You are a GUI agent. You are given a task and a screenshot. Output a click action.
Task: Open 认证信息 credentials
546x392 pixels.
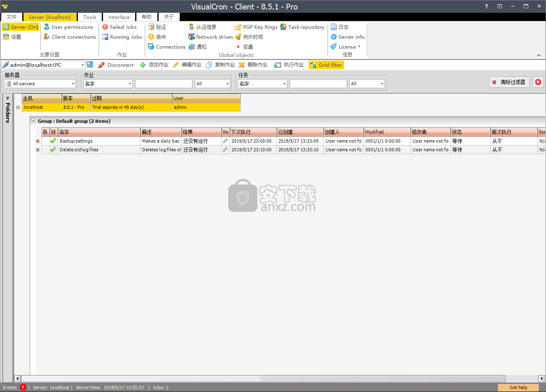(202, 27)
